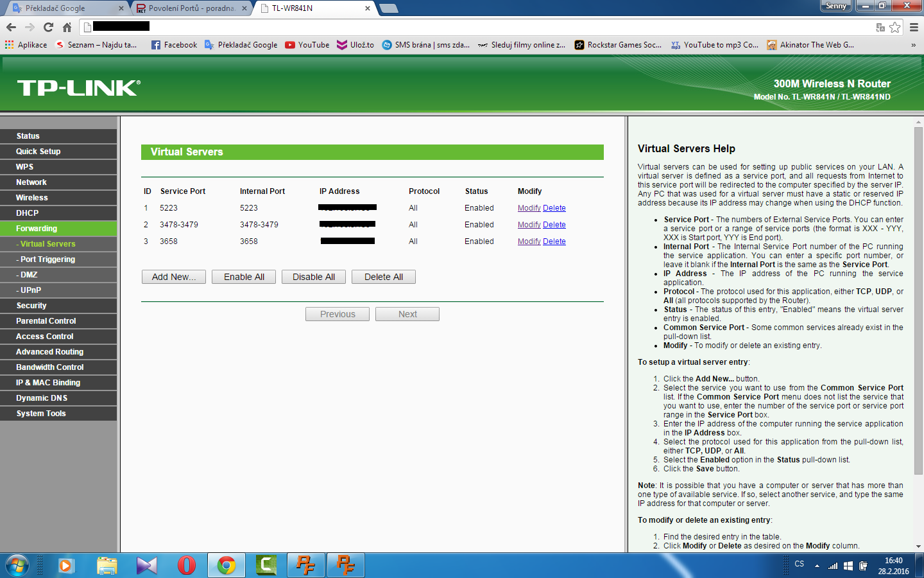The width and height of the screenshot is (924, 578).
Task: Reload the router page
Action: [48, 27]
